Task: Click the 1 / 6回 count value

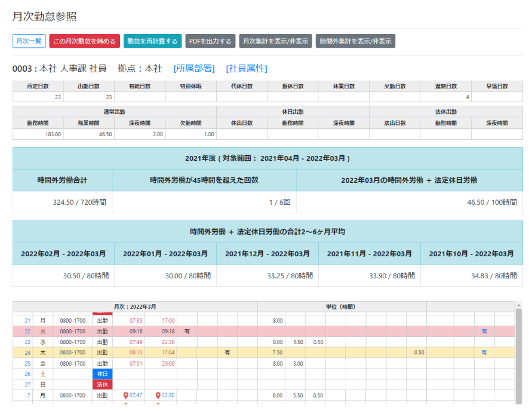Action: click(279, 203)
